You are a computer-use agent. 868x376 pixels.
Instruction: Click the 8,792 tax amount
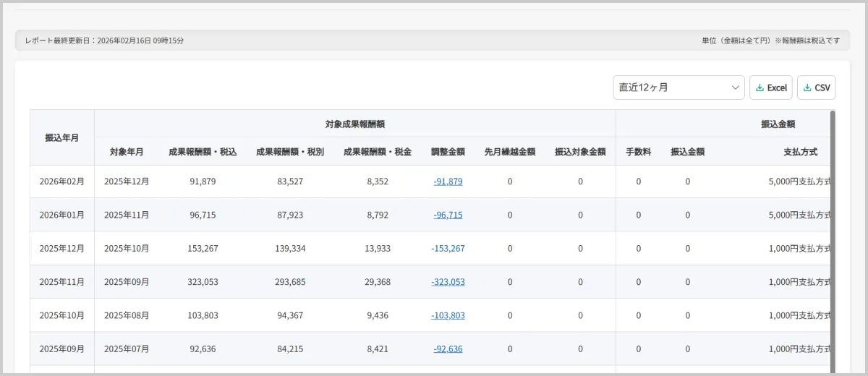tap(378, 215)
